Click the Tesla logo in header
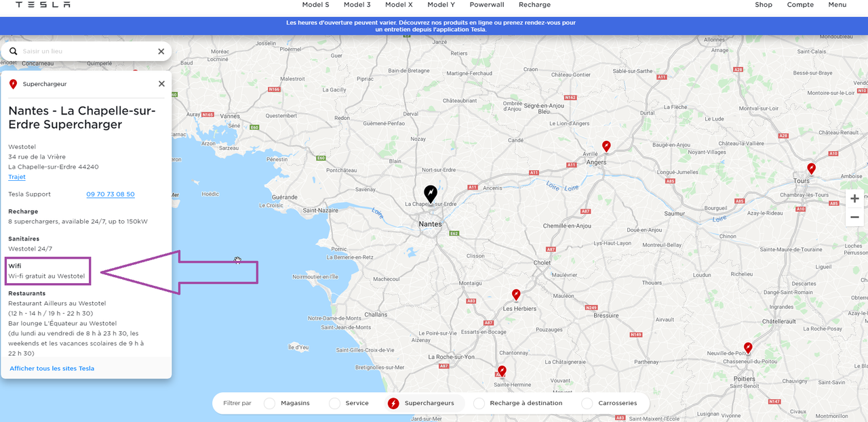This screenshot has height=422, width=868. (x=43, y=5)
